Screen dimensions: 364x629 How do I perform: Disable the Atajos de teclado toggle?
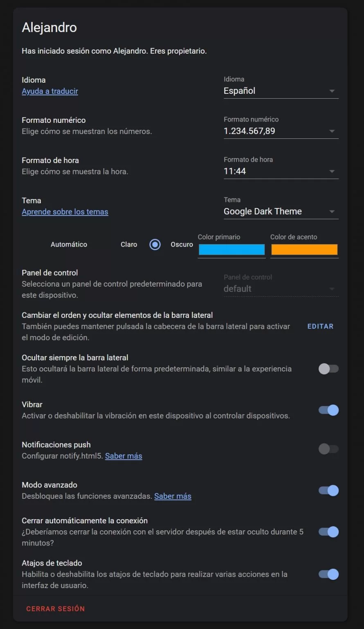(x=328, y=574)
